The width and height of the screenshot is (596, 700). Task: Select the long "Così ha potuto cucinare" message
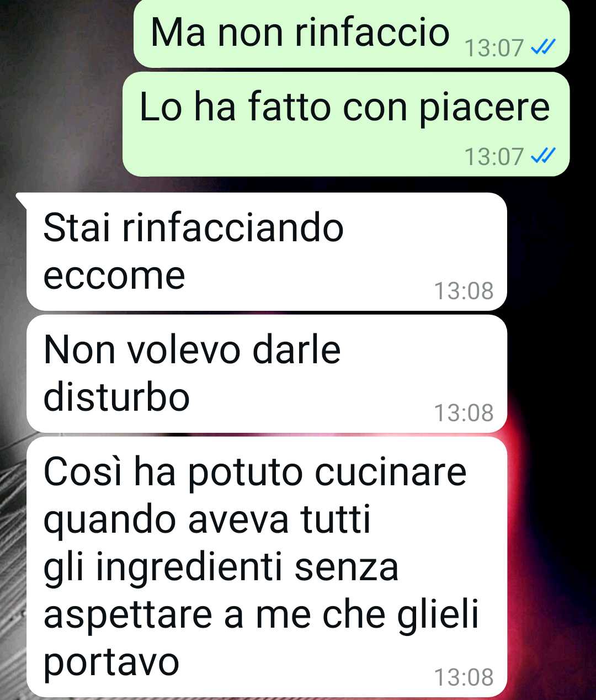point(267,567)
